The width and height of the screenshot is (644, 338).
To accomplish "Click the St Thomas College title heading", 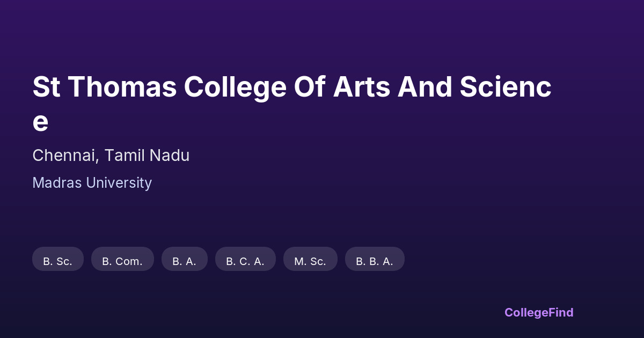I will [291, 87].
